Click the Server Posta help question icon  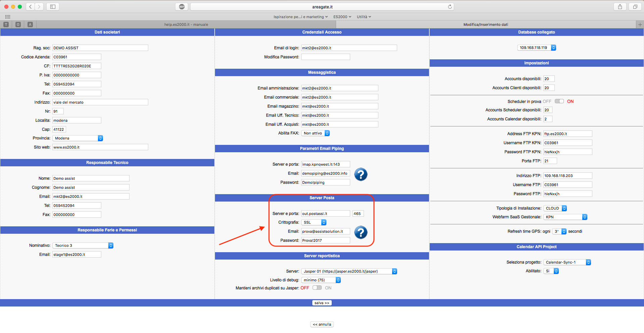pos(361,232)
